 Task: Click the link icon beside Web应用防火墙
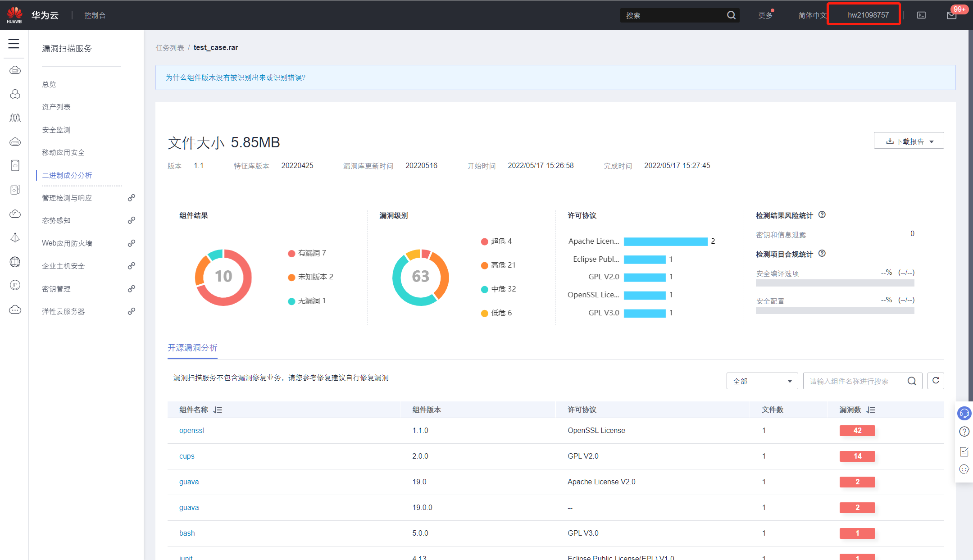tap(131, 243)
